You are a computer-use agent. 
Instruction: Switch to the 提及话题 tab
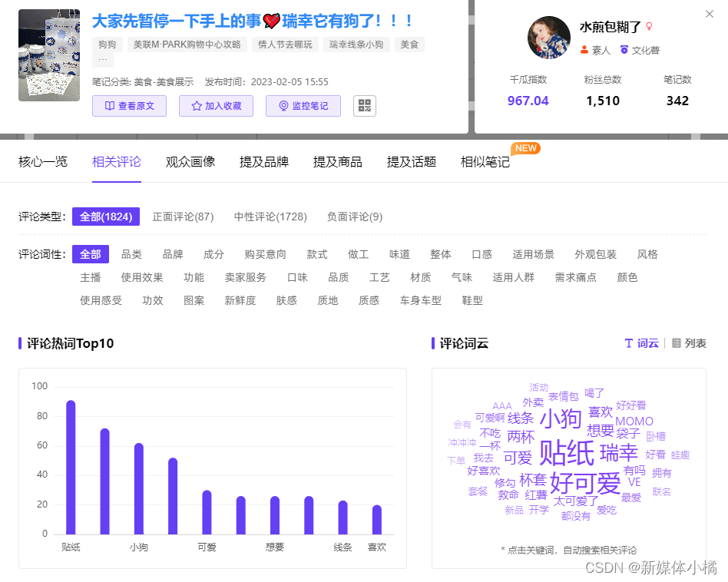coord(412,161)
